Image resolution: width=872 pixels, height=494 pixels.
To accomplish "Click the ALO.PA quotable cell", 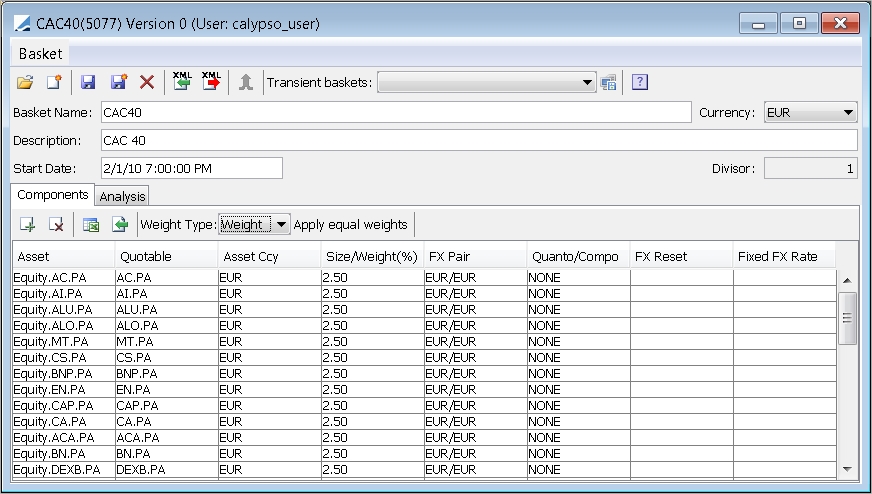I will (166, 325).
